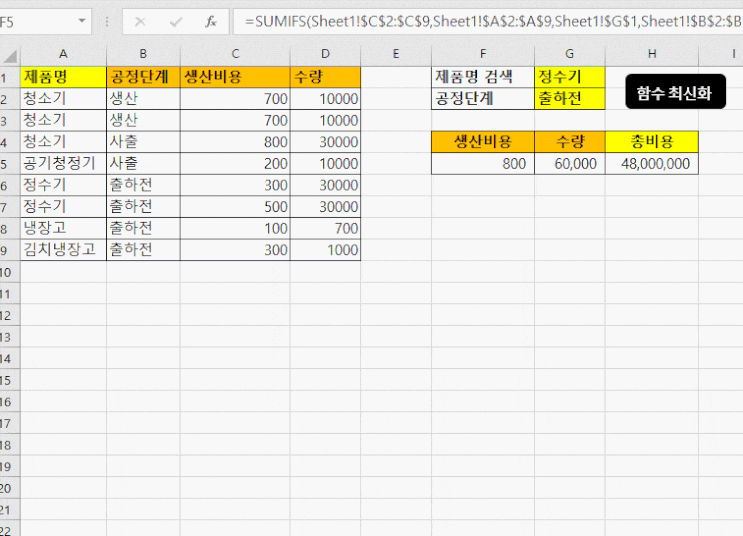This screenshot has width=743, height=536.
Task: Select the quantity cell 1000 in row 9
Action: click(x=325, y=250)
